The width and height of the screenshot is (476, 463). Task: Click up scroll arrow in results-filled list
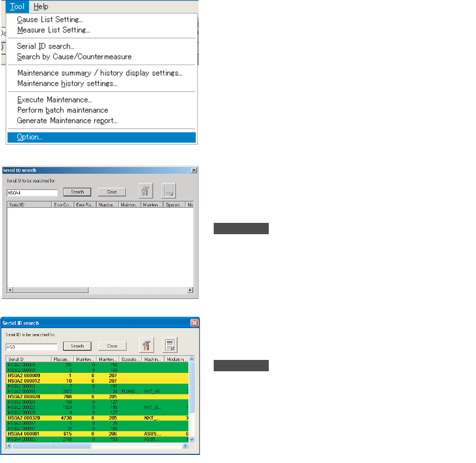point(192,359)
